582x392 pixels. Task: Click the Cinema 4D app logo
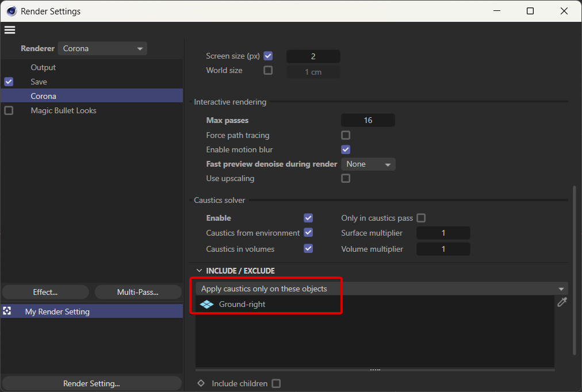(11, 11)
